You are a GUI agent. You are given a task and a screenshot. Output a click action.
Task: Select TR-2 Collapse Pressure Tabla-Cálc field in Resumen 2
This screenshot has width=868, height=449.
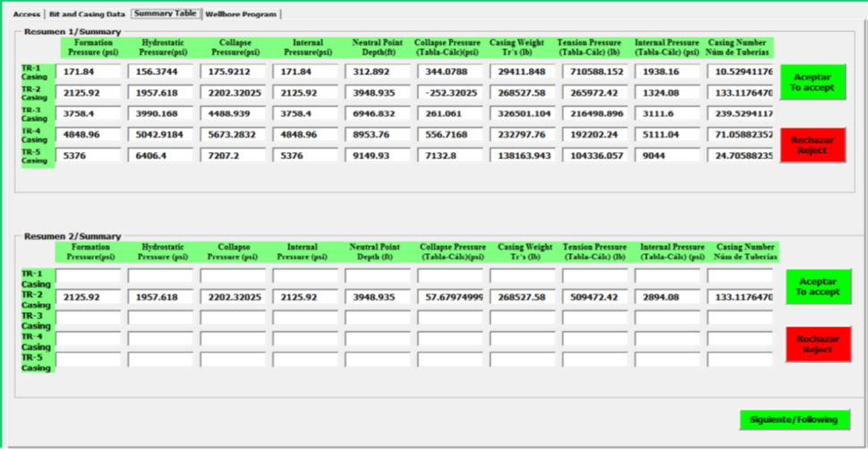tap(449, 297)
